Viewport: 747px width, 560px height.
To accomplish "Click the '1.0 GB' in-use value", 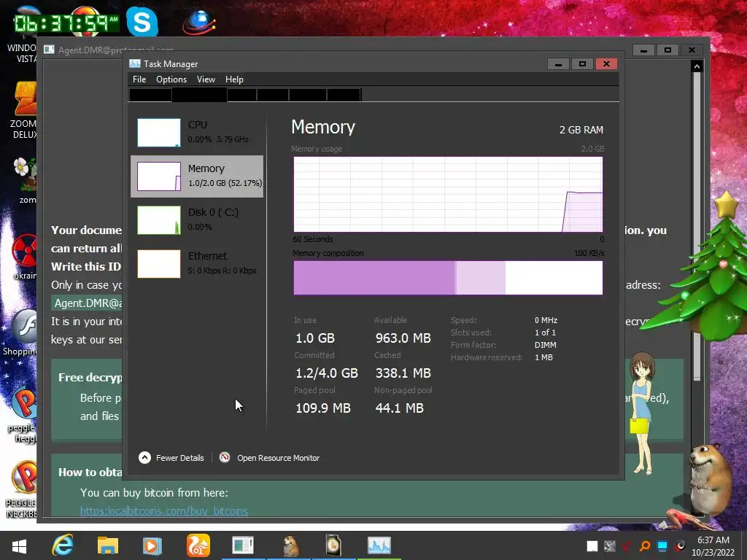I will (x=315, y=338).
